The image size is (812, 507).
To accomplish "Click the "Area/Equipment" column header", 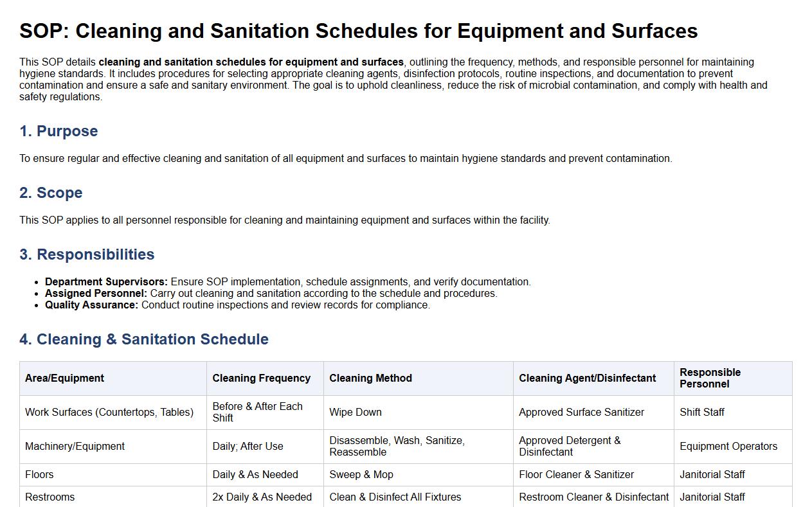I will click(x=64, y=378).
